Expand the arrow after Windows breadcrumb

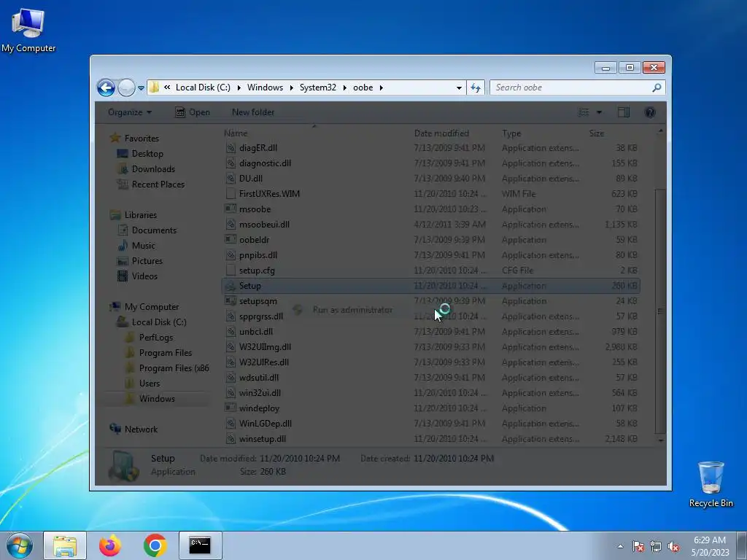291,87
